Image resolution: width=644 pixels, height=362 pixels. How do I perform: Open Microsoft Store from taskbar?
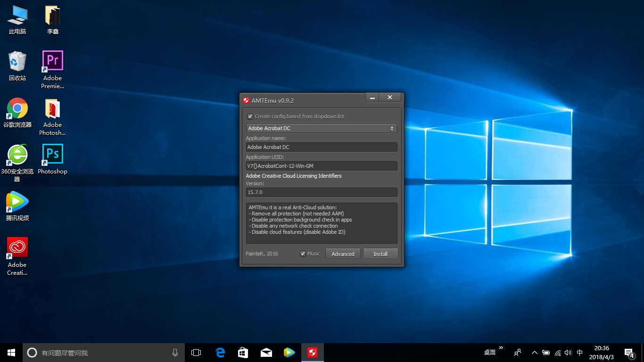click(x=243, y=353)
